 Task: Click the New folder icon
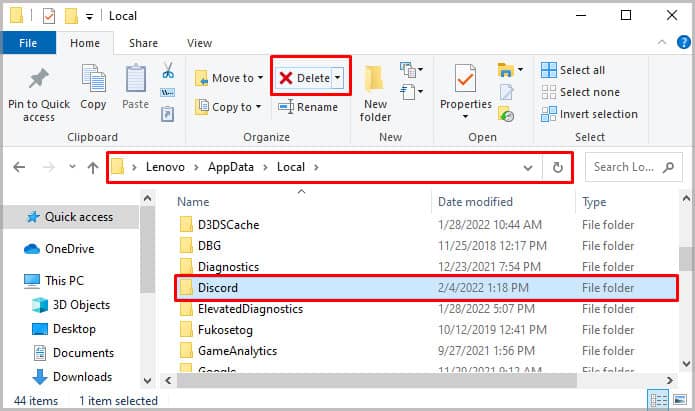(375, 79)
